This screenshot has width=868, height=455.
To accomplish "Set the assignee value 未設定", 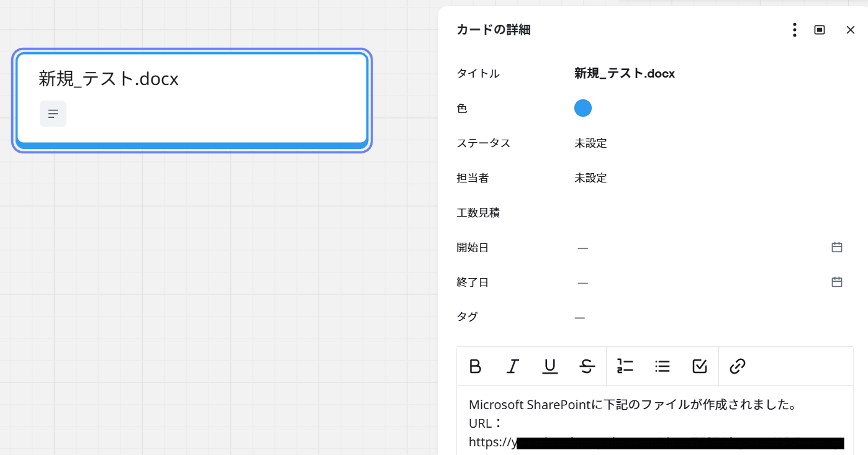I will click(x=590, y=178).
